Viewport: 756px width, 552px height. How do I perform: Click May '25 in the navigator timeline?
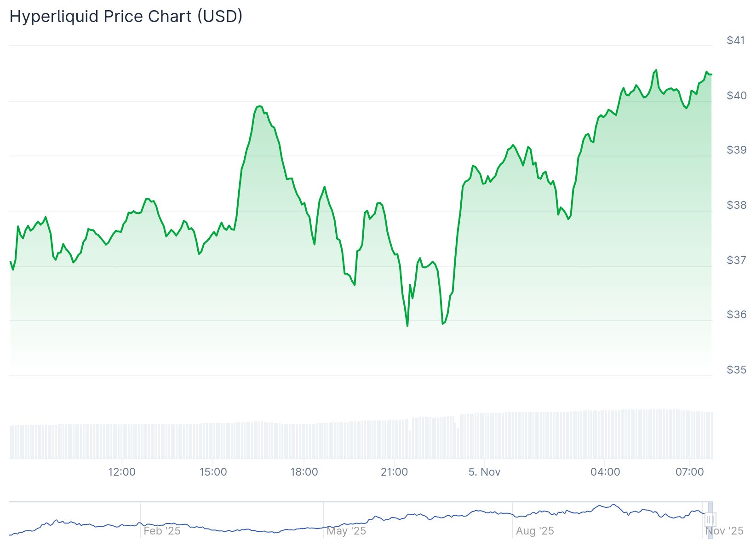tap(346, 531)
